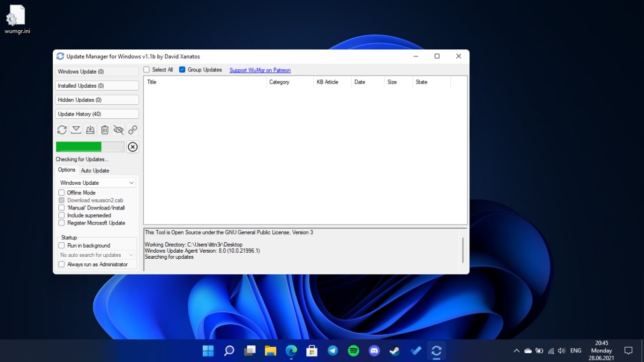Viewport: 644px width, 362px height.
Task: Click the download updates icon
Action: (x=76, y=130)
